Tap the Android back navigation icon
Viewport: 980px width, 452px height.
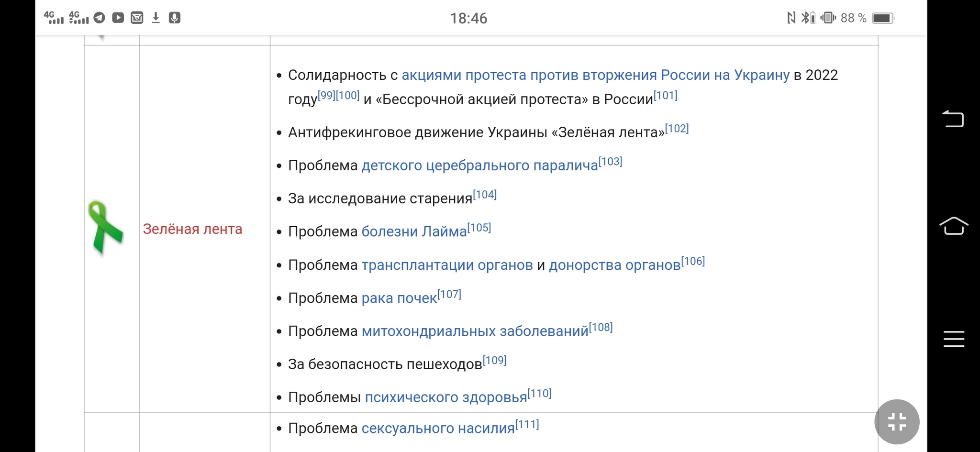tap(953, 119)
